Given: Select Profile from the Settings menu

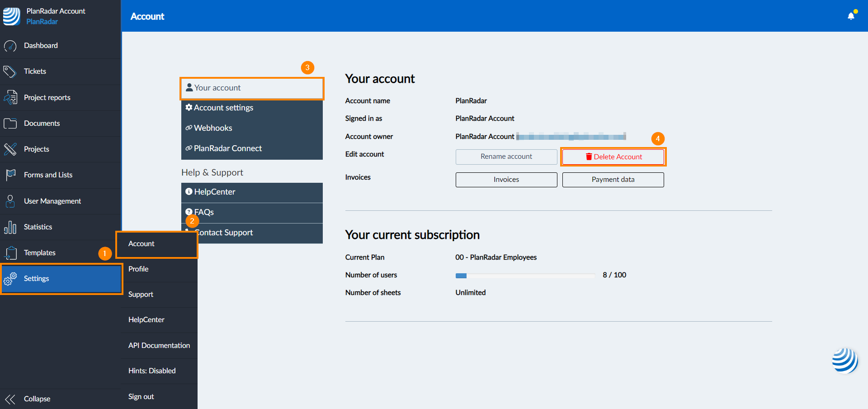Looking at the screenshot, I should (138, 269).
